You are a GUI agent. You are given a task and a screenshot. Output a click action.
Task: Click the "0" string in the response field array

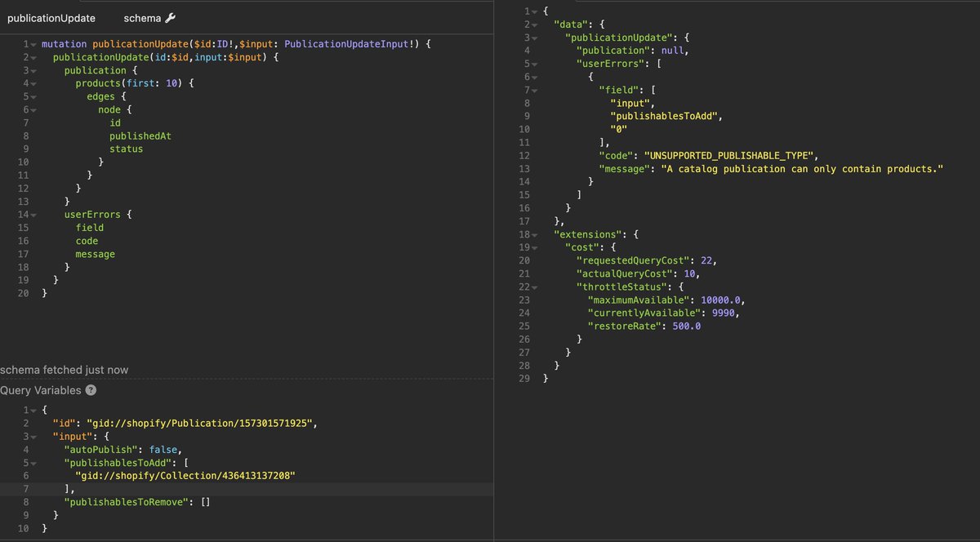point(618,129)
